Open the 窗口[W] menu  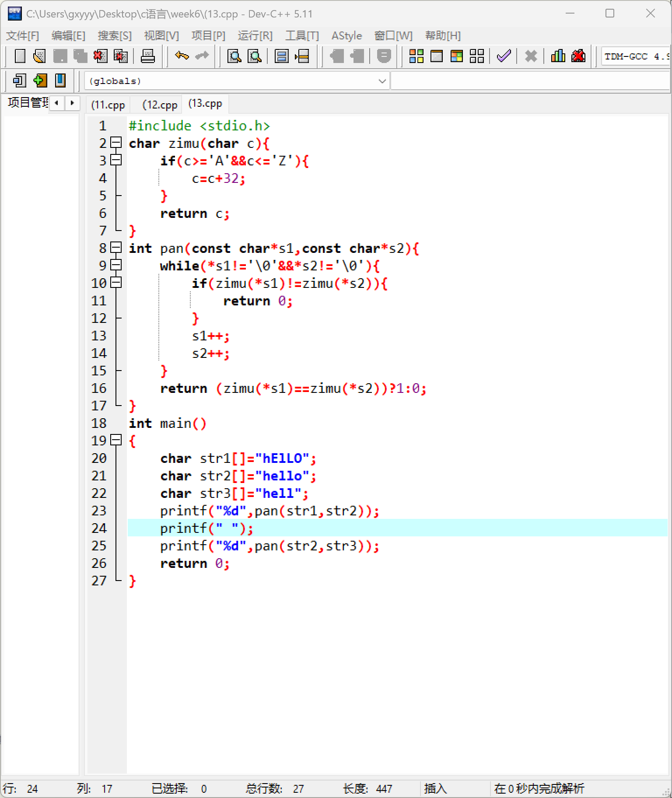(x=393, y=35)
